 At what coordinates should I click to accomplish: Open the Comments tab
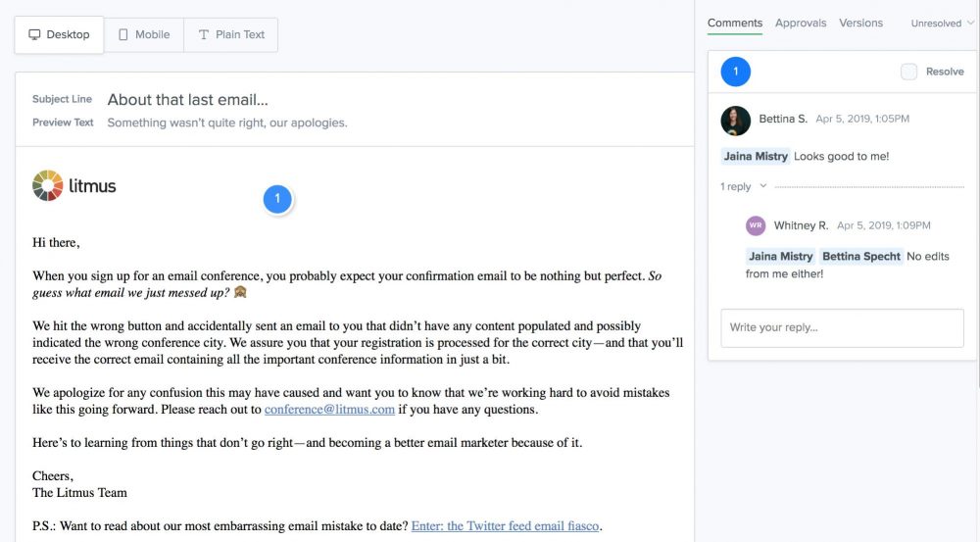coord(735,23)
